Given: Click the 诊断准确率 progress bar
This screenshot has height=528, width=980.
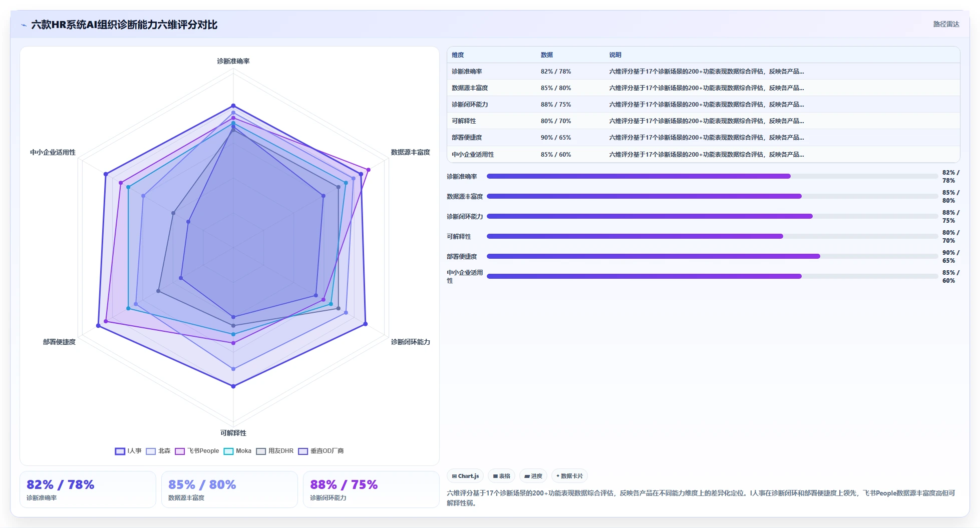Looking at the screenshot, I should coord(712,176).
